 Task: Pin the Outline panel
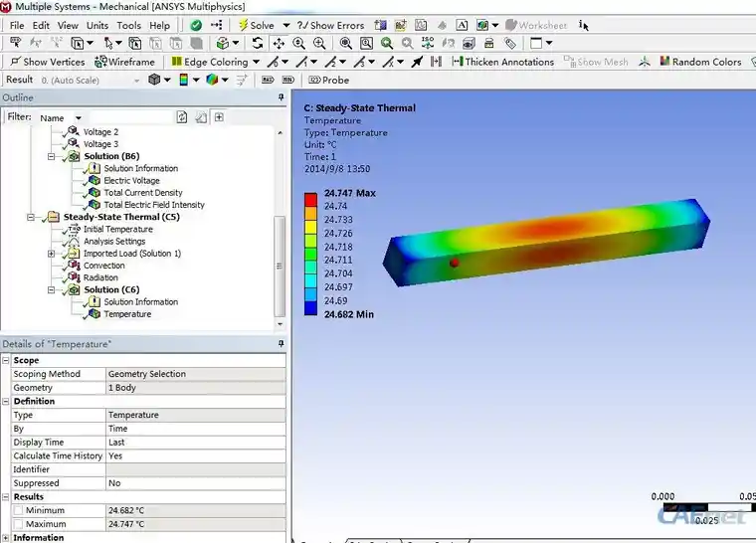[282, 97]
